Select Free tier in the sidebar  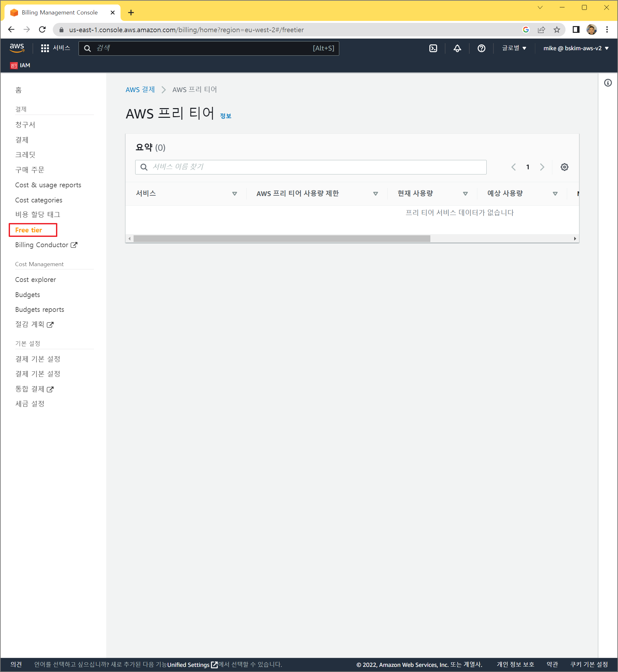(x=28, y=230)
